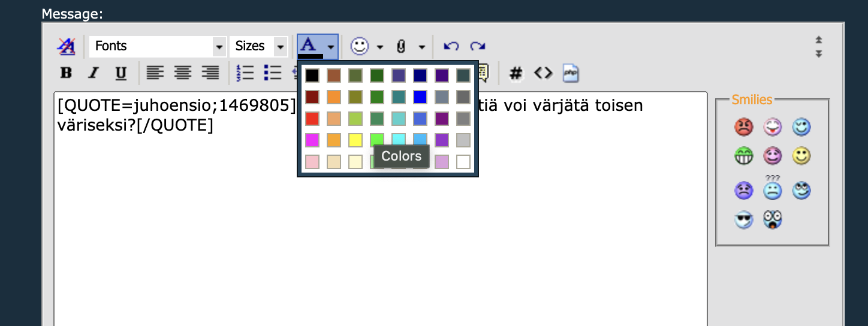Toggle italic text style

pyautogui.click(x=93, y=73)
